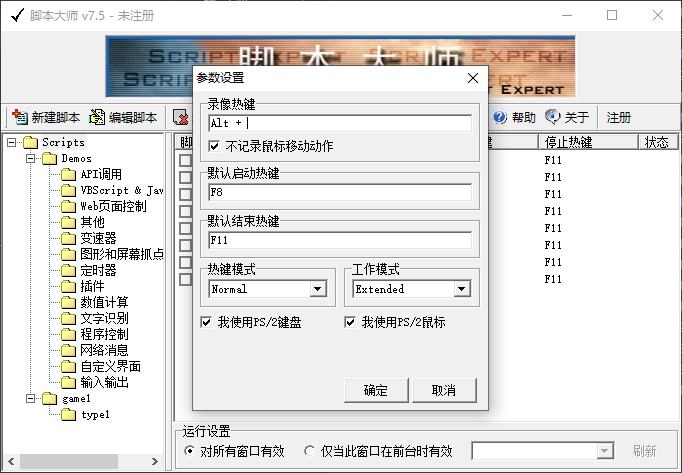This screenshot has width=682, height=473.
Task: Select the 其他 folder
Action: (x=83, y=222)
